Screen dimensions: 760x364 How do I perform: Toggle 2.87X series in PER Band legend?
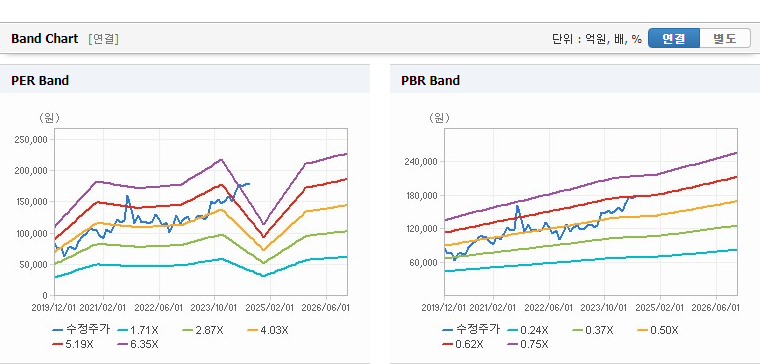(203, 331)
